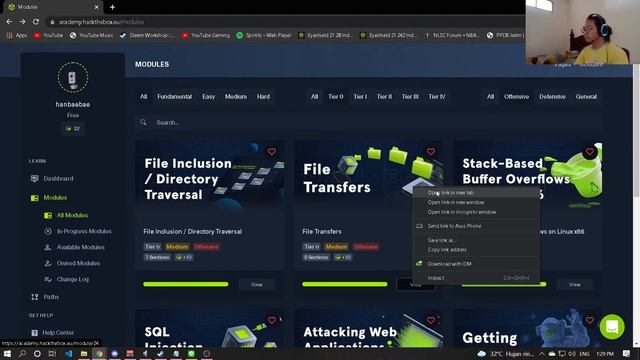
Task: Choose Download with IDM
Action: pyautogui.click(x=476, y=264)
